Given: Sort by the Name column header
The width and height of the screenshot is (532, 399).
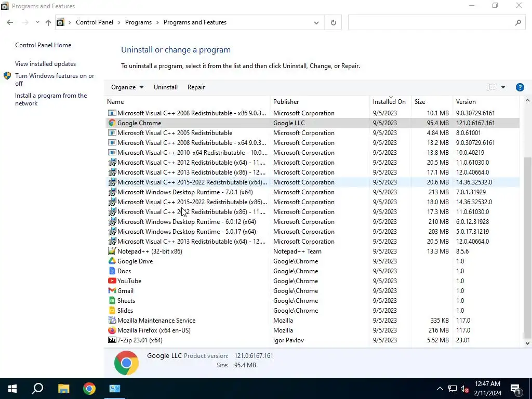Looking at the screenshot, I should [x=187, y=101].
